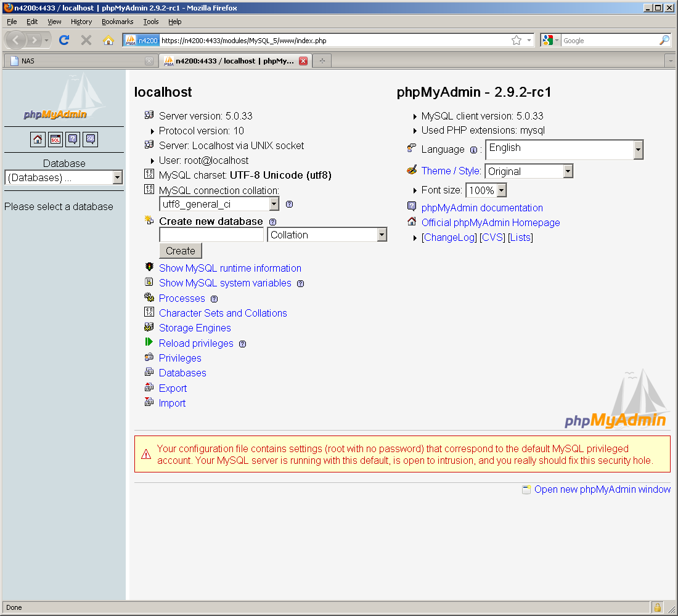The height and width of the screenshot is (616, 678).
Task: Open phpMyAdmin documentation link
Action: [x=482, y=208]
